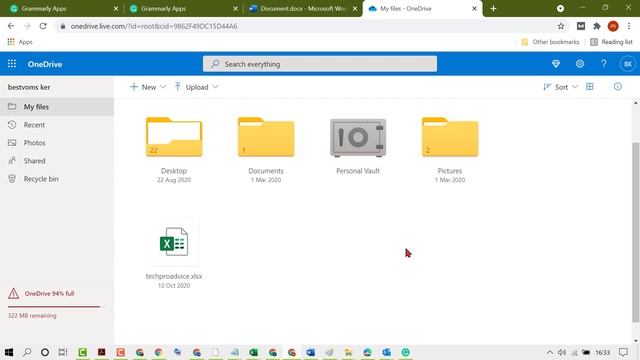Image resolution: width=640 pixels, height=360 pixels.
Task: Open the notification center icon
Action: [x=623, y=352]
